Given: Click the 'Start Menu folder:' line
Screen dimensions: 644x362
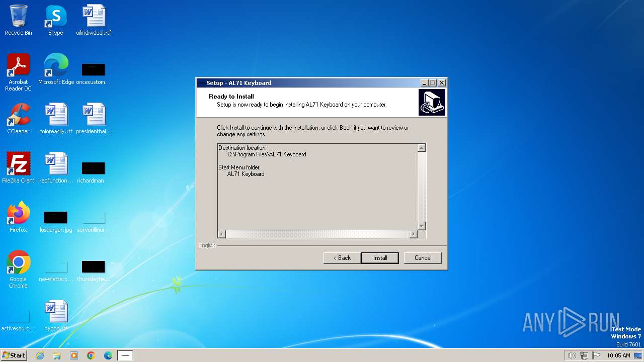Looking at the screenshot, I should tap(239, 167).
